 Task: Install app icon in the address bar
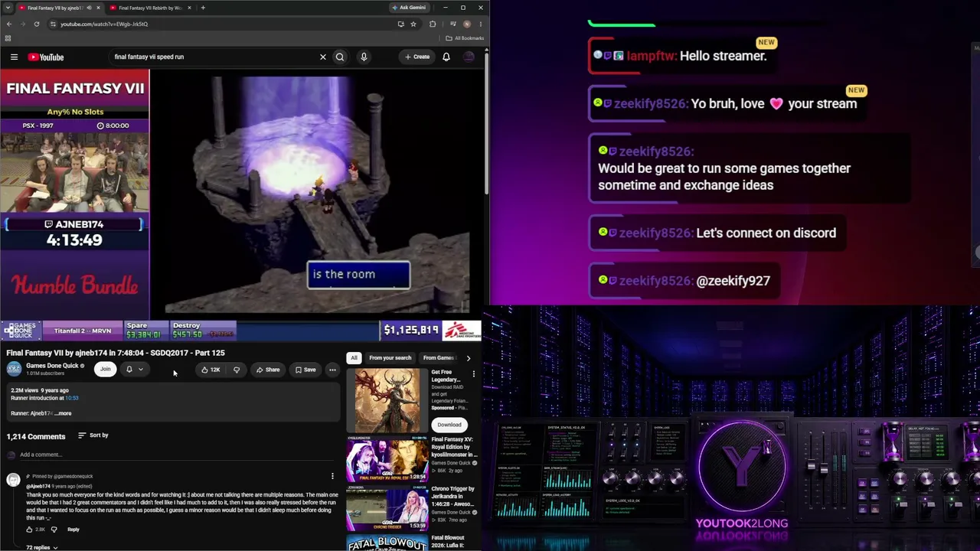tap(400, 24)
